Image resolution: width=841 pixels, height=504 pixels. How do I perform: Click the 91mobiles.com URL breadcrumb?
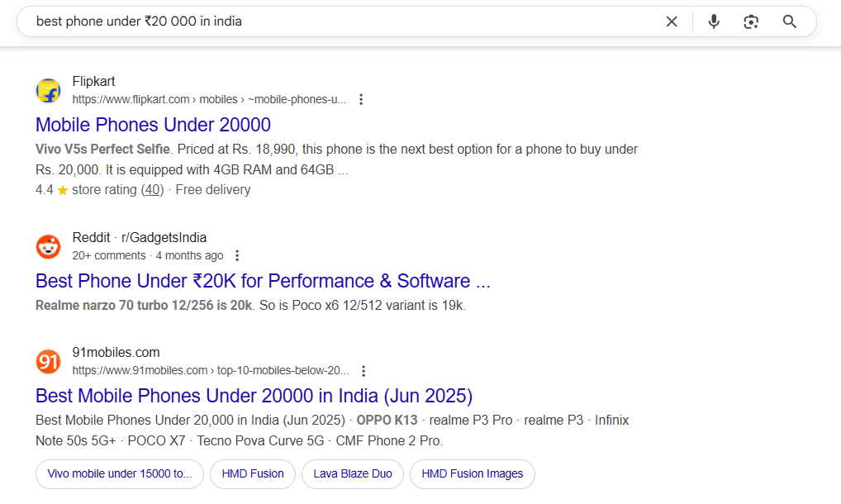(x=211, y=370)
